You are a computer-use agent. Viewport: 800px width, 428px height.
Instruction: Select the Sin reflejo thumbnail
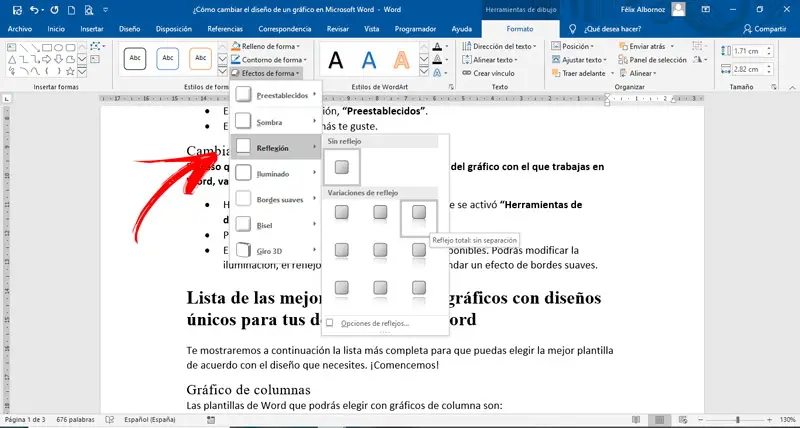(x=342, y=167)
